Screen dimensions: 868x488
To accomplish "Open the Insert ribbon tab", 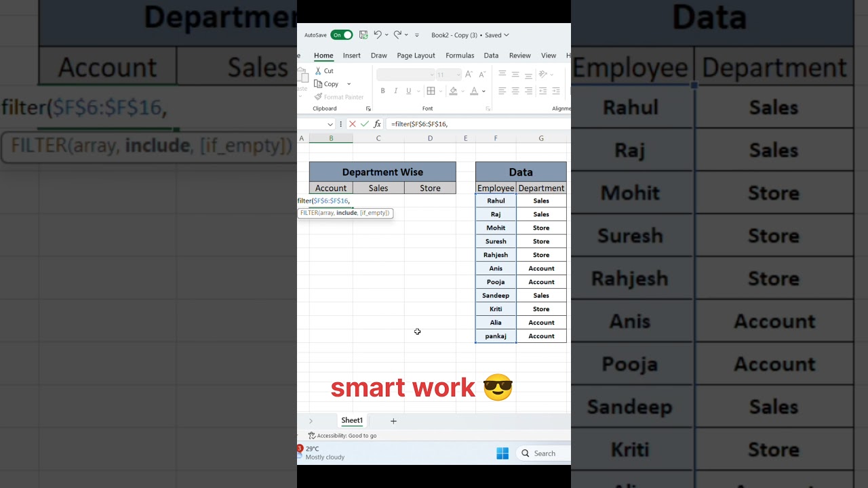I will click(351, 56).
